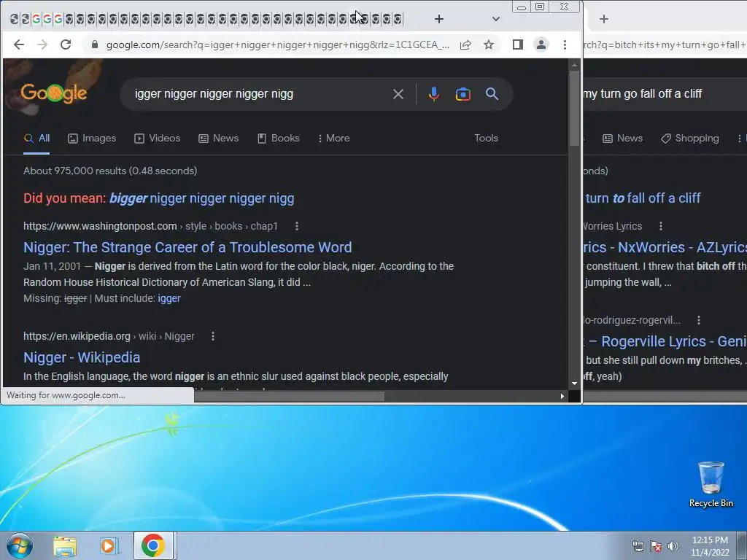Bookmark this page with the star icon
Screen dimensions: 747x560
[x=489, y=44]
